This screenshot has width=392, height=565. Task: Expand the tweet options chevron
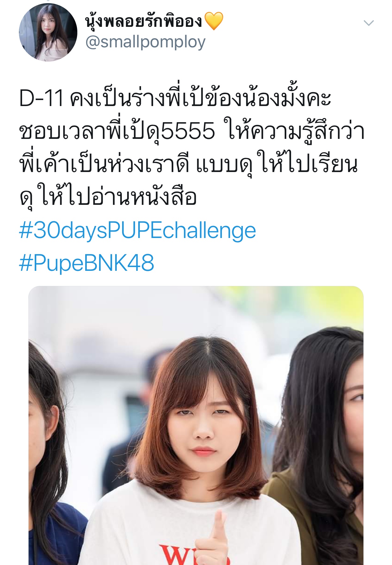coord(369,23)
